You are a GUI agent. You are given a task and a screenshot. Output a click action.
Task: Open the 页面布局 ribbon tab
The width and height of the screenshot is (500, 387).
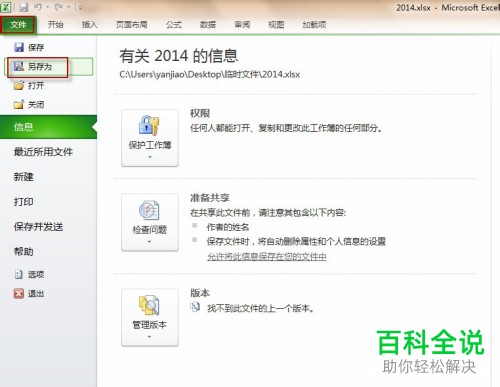132,25
